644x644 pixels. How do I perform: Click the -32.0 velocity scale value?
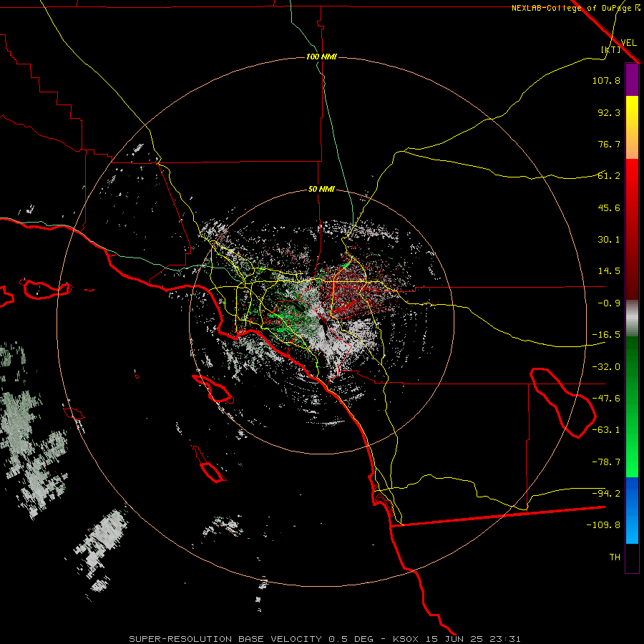click(x=606, y=367)
